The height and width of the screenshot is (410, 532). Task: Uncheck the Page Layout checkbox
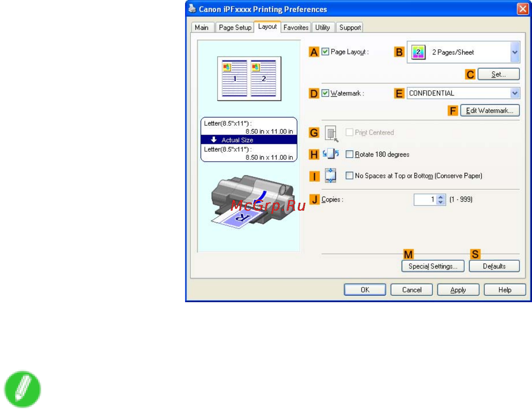pyautogui.click(x=325, y=51)
